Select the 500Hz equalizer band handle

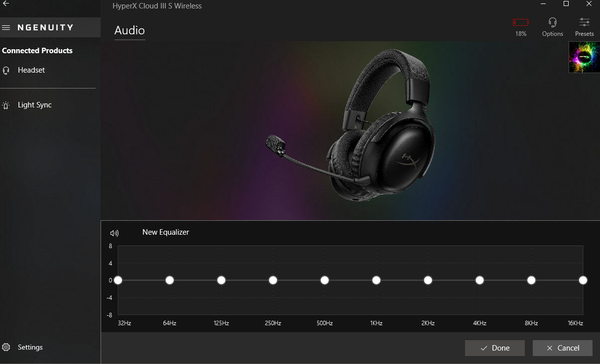[325, 280]
